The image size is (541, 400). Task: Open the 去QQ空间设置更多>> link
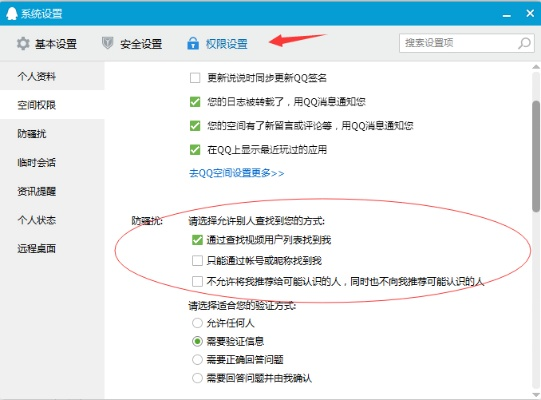pos(237,173)
